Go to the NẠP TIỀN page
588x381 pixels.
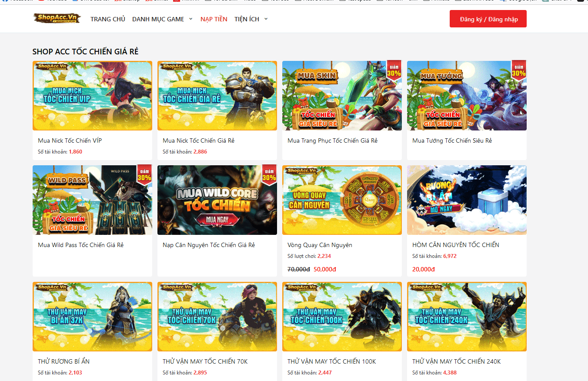(214, 19)
